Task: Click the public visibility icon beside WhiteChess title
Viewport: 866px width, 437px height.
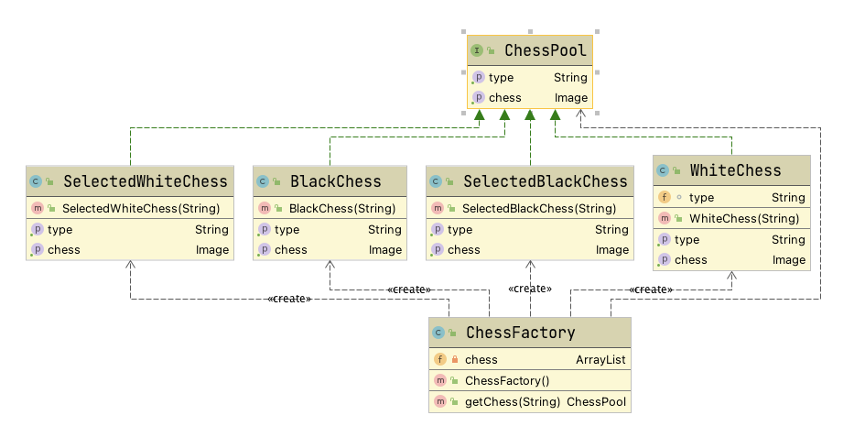Action: 677,171
